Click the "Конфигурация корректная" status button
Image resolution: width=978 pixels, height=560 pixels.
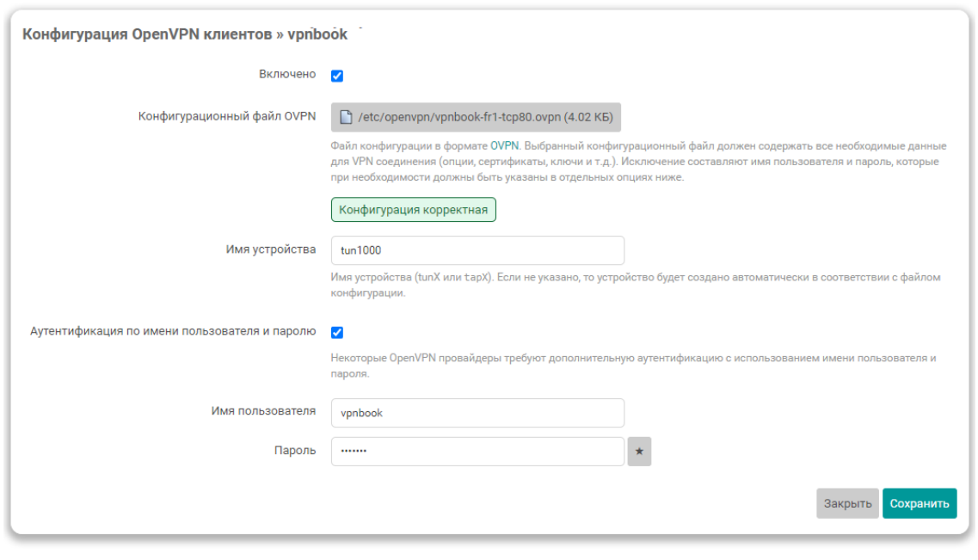[x=413, y=210]
